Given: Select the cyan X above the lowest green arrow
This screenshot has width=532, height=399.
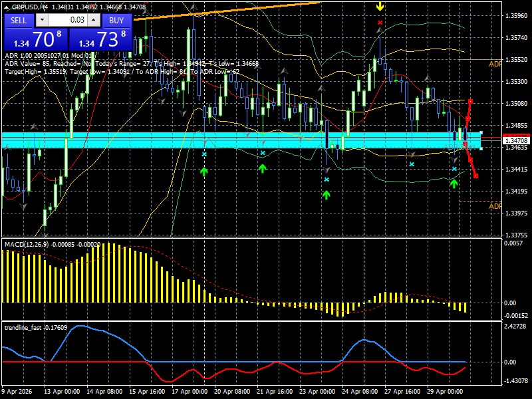Looking at the screenshot, I should pyautogui.click(x=327, y=180).
